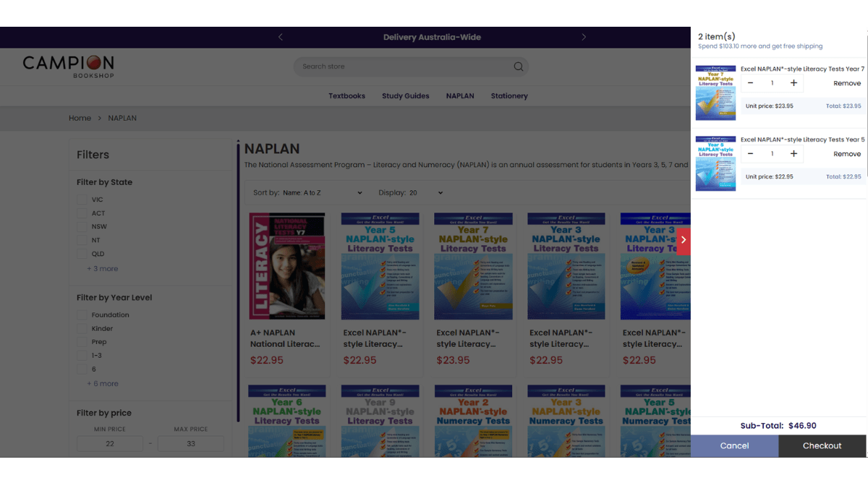Screen dimensions: 868x488
Task: Open the Campion Bookshop logo
Action: pos(68,67)
